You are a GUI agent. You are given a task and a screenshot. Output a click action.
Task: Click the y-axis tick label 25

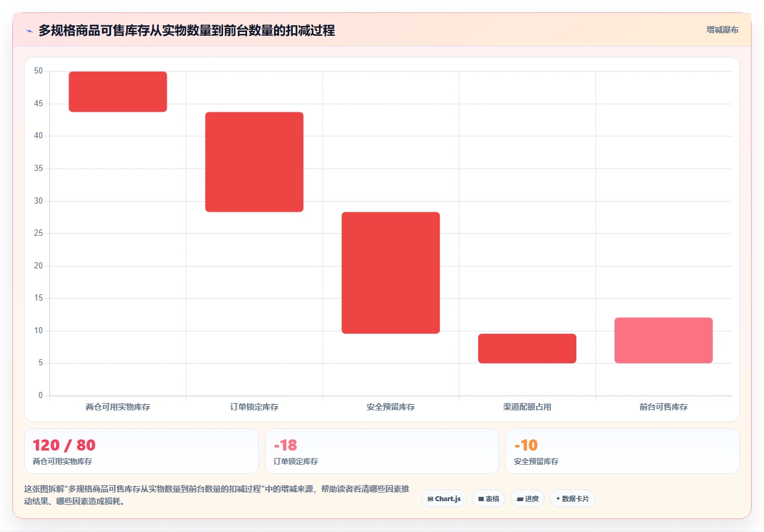click(x=38, y=233)
